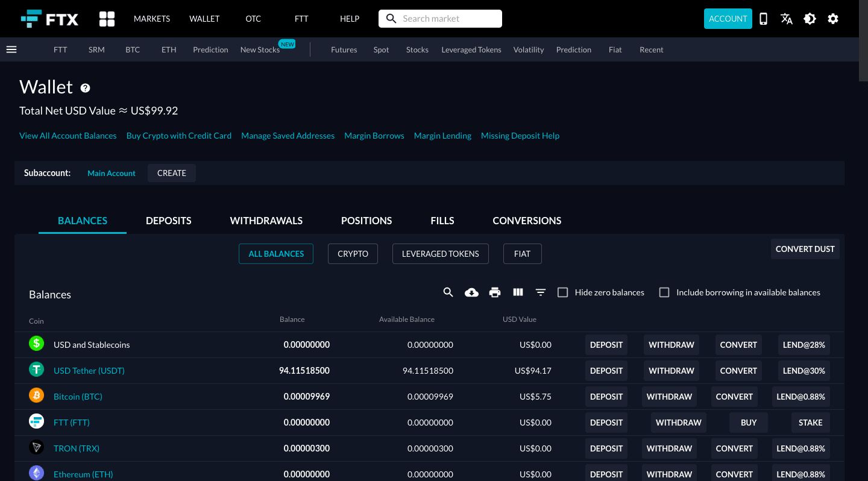Open the filter table icon

pos(541,292)
